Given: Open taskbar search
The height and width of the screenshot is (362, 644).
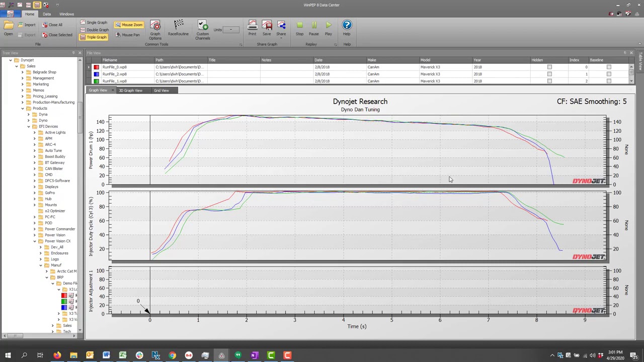Looking at the screenshot, I should coord(24,355).
